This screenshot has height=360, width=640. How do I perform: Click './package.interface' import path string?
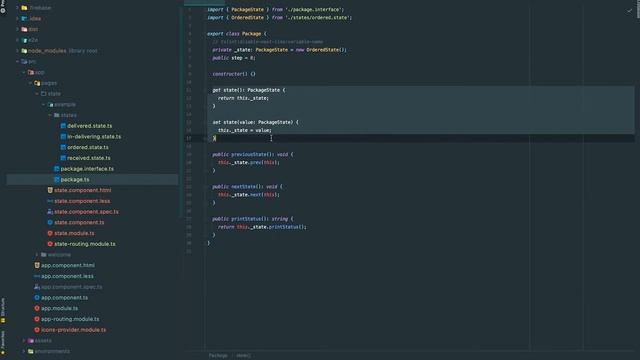pos(314,9)
